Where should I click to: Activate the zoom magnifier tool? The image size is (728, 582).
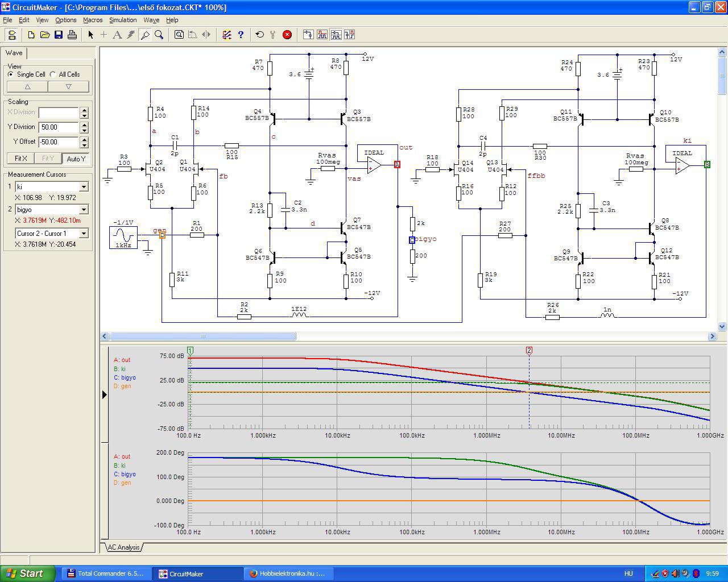pos(159,35)
